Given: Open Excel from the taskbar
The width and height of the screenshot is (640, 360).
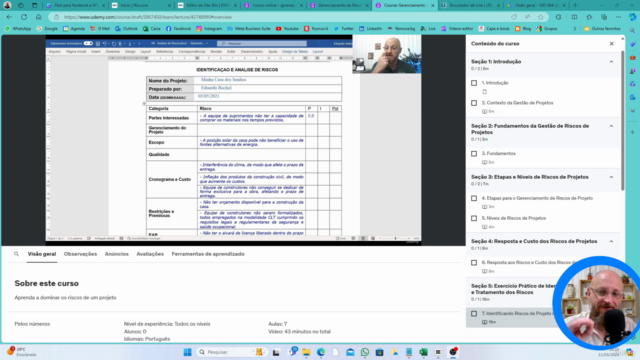Looking at the screenshot, I should 424,352.
